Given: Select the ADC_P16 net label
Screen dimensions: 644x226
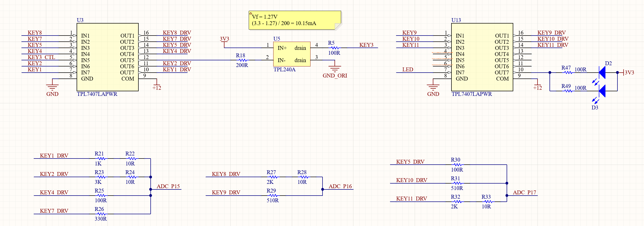Looking at the screenshot, I should coord(340,186).
